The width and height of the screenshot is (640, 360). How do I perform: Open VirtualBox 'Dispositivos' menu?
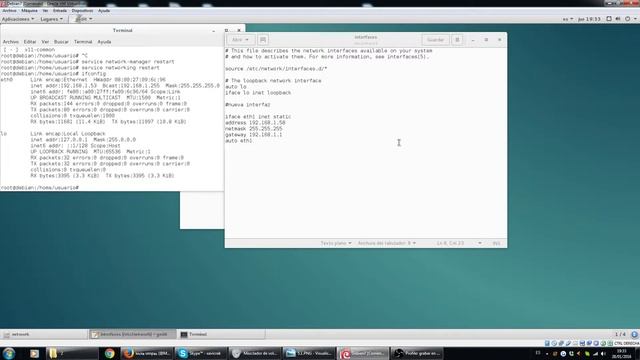[x=82, y=11]
